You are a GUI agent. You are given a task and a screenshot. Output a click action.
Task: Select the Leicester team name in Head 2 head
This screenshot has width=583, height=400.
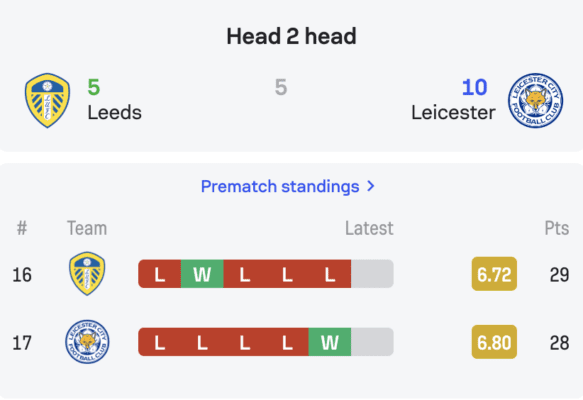point(453,112)
